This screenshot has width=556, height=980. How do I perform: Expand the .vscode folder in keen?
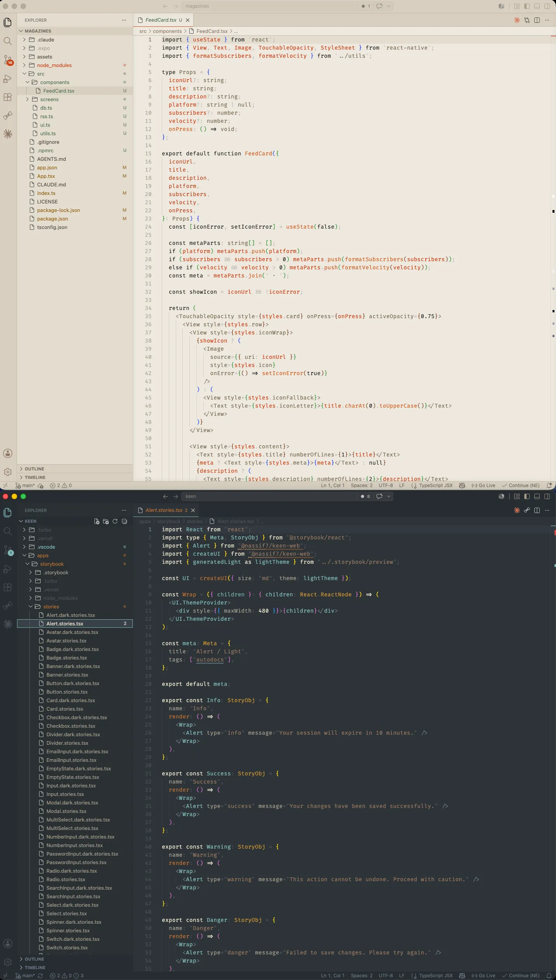[x=75, y=547]
